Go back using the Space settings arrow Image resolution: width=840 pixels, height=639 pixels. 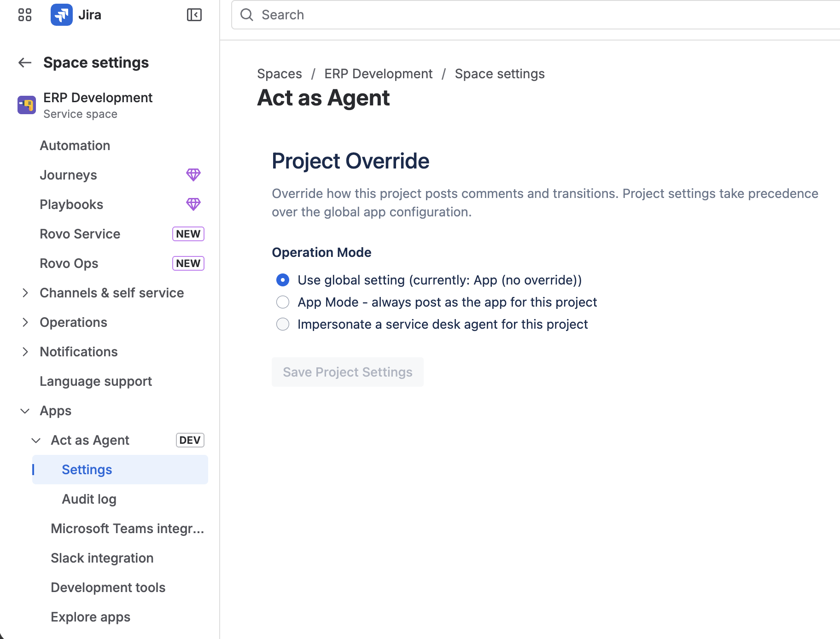point(25,63)
